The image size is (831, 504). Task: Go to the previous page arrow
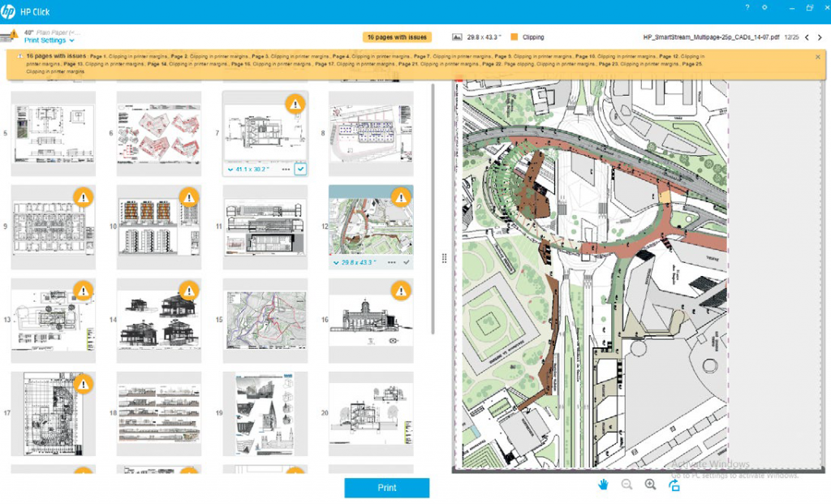[807, 37]
